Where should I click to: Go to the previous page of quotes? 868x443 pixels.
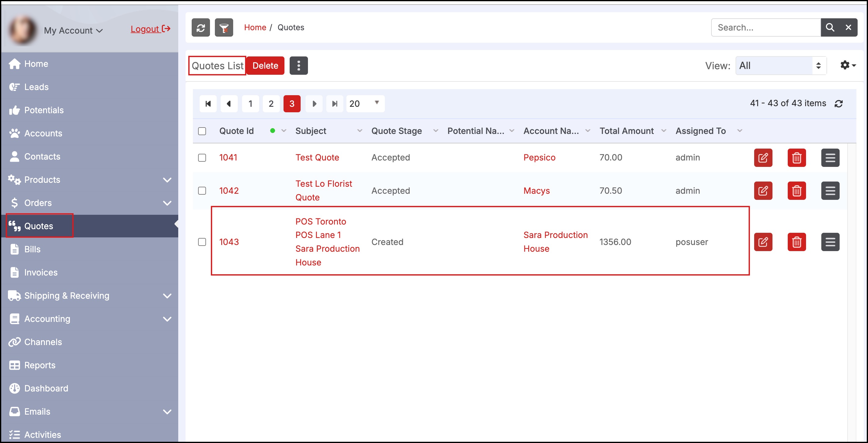point(229,104)
